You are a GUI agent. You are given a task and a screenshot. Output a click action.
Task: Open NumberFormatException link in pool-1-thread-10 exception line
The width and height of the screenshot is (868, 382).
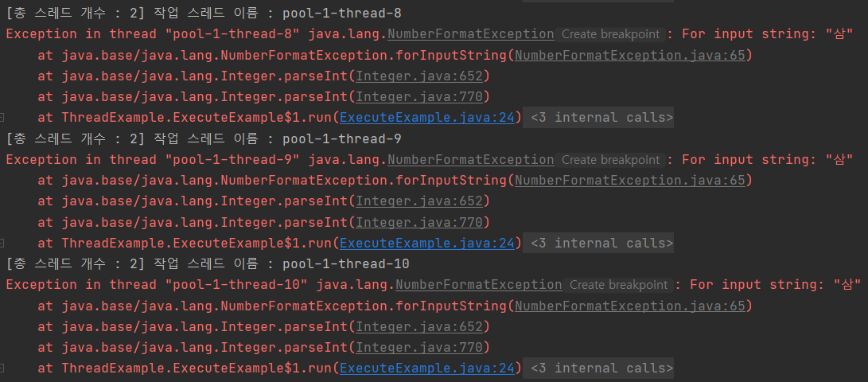(x=479, y=285)
